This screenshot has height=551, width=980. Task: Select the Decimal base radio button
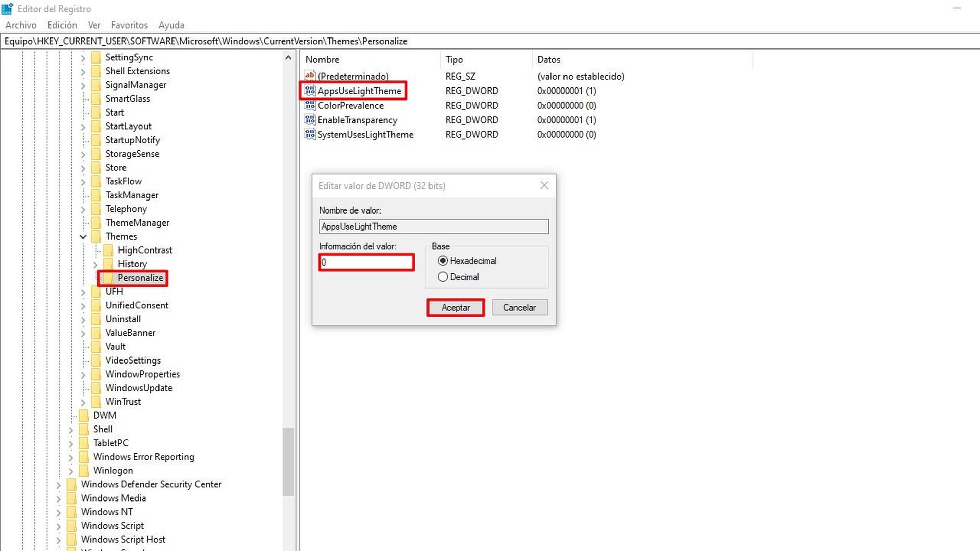click(x=443, y=277)
